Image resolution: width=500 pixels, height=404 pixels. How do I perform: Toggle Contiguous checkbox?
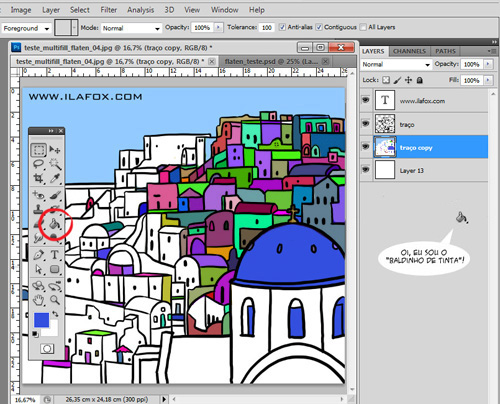point(319,27)
